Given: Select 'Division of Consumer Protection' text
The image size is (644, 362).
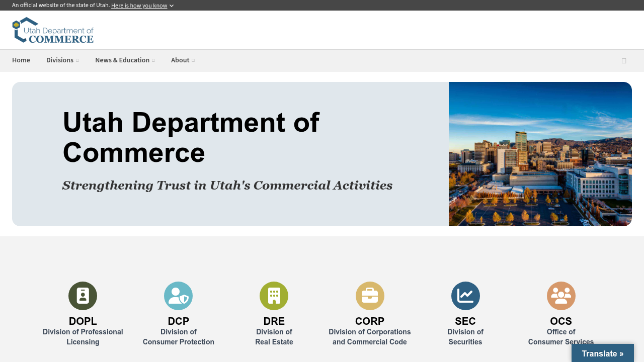Looking at the screenshot, I should pyautogui.click(x=179, y=337).
